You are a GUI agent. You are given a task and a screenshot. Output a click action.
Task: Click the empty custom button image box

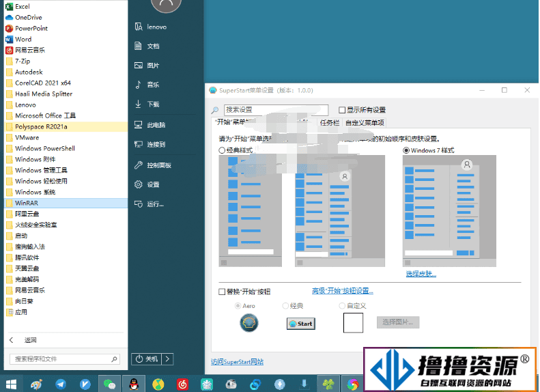coord(353,323)
